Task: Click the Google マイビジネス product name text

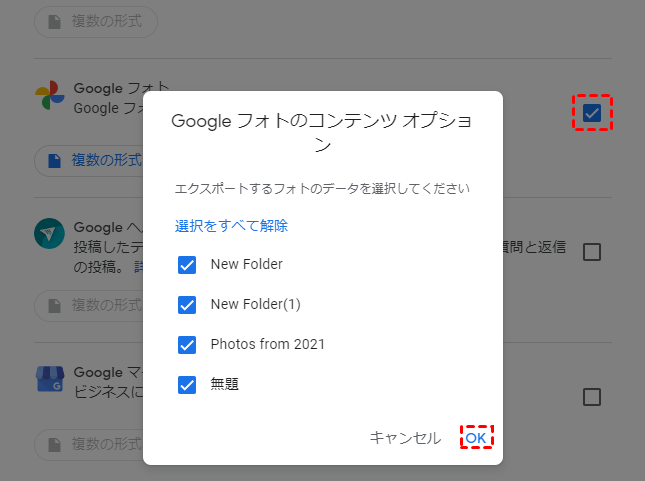Action: pyautogui.click(x=110, y=372)
